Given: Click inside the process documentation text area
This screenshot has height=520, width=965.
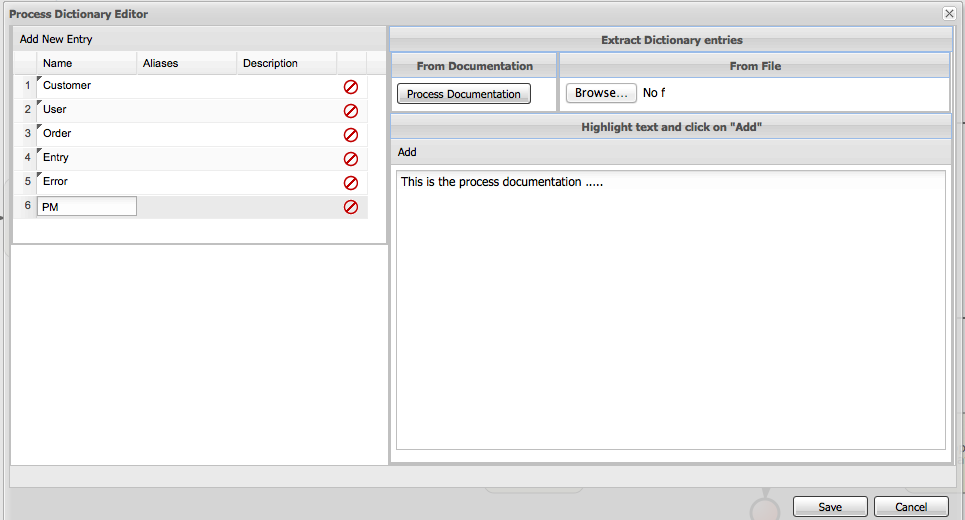Looking at the screenshot, I should [x=670, y=310].
